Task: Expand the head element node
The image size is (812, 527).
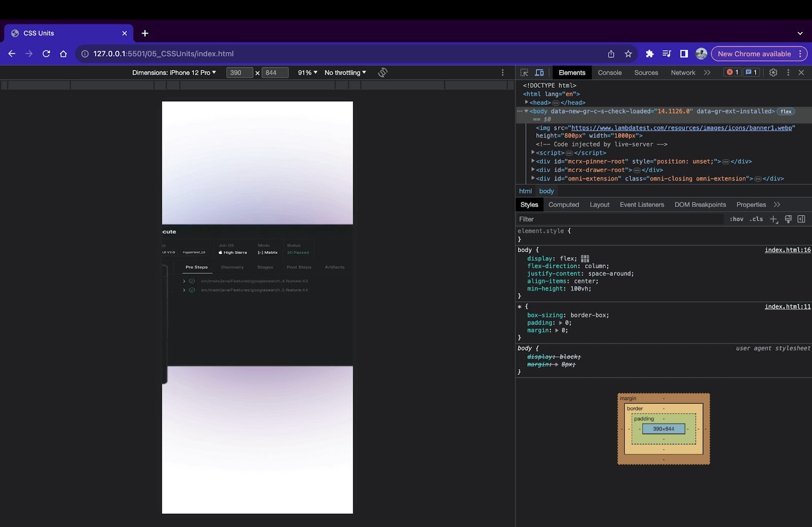Action: [x=527, y=102]
